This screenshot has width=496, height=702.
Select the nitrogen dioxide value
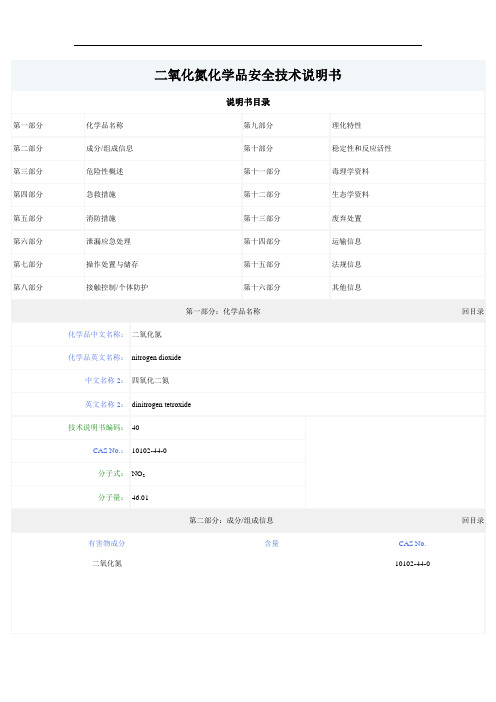(156, 357)
